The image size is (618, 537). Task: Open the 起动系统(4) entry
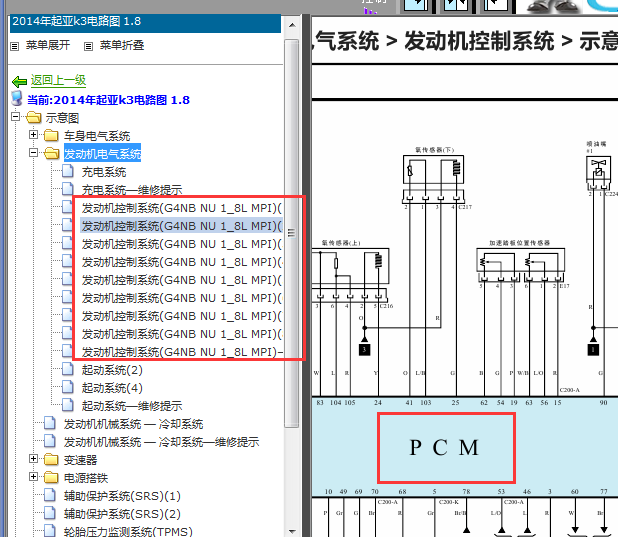click(112, 388)
